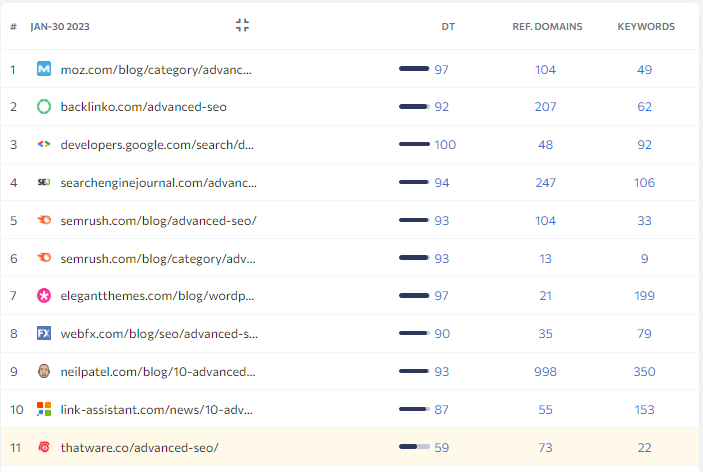Click the Elegant Themes pink favicon
703x472 pixels.
44,296
